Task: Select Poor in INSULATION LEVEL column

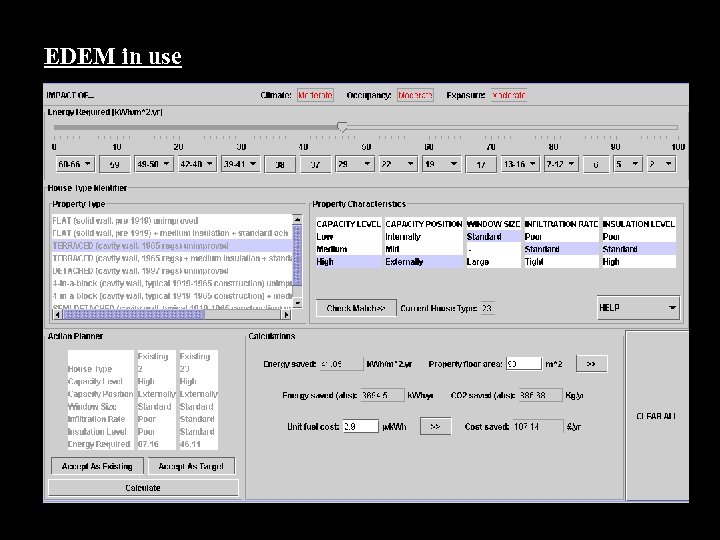Action: pos(639,236)
